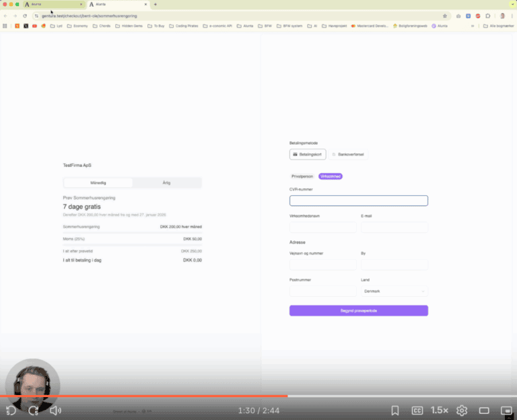The image size is (517, 420).
Task: Skip forward with the forward-arrow icon
Action: (34, 410)
